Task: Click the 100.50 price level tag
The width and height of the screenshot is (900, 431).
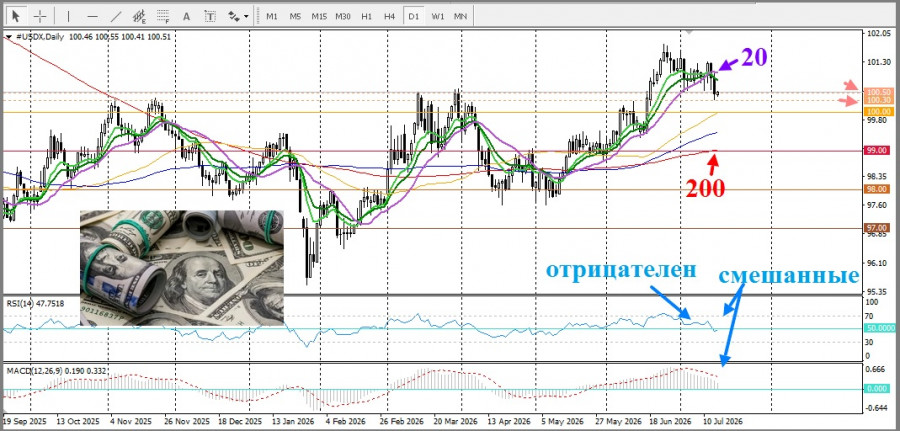Action: [x=879, y=92]
